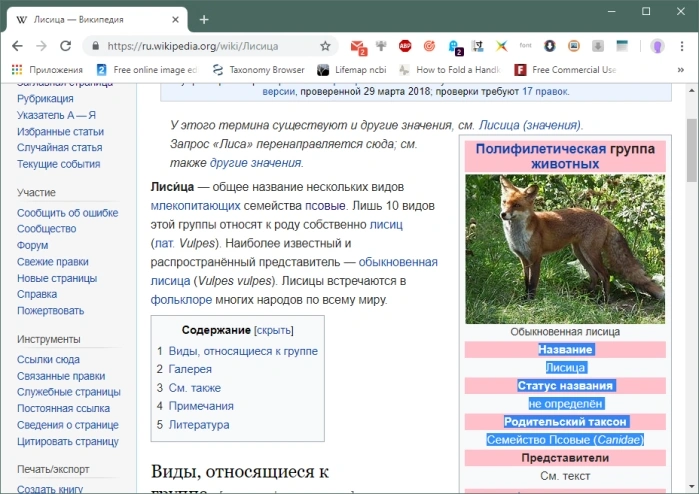Reload the Wikipedia page
This screenshot has height=494, width=699.
pyautogui.click(x=66, y=46)
